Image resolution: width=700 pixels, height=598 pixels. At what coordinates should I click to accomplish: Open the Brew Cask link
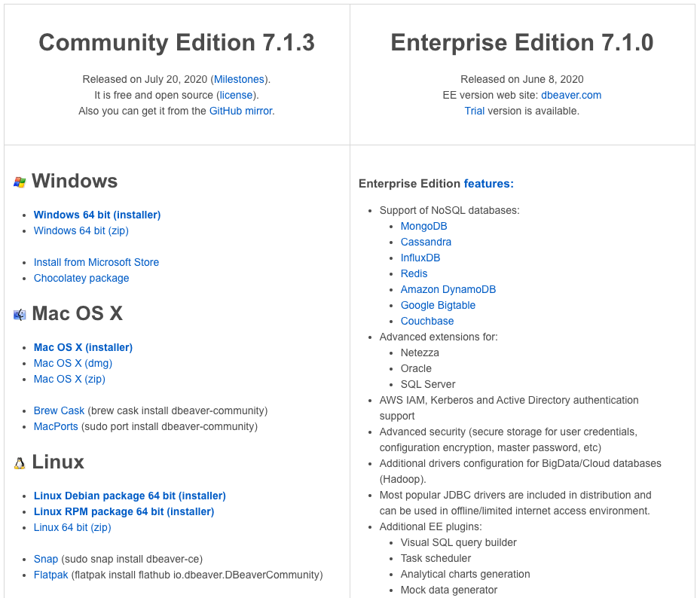click(x=59, y=410)
